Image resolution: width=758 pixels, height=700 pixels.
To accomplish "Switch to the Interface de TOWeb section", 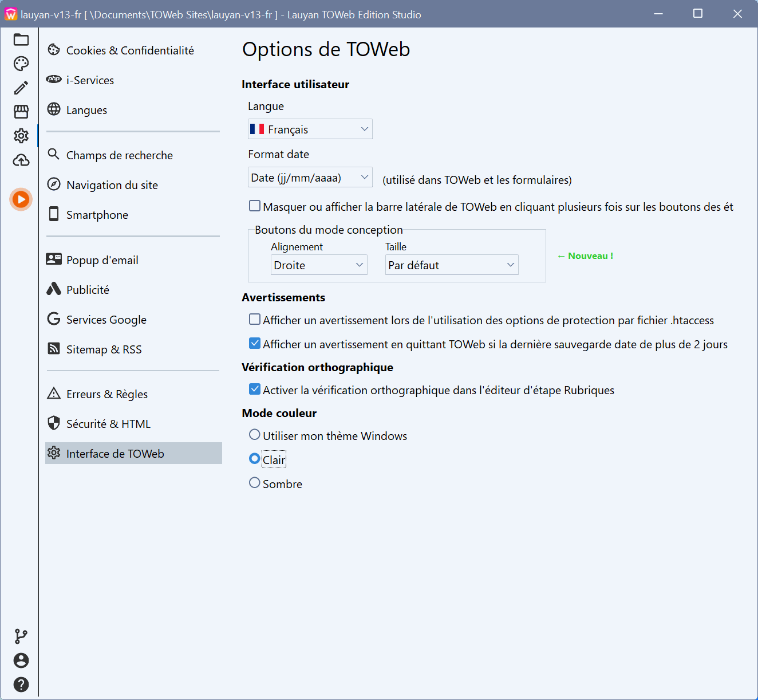I will 115,453.
